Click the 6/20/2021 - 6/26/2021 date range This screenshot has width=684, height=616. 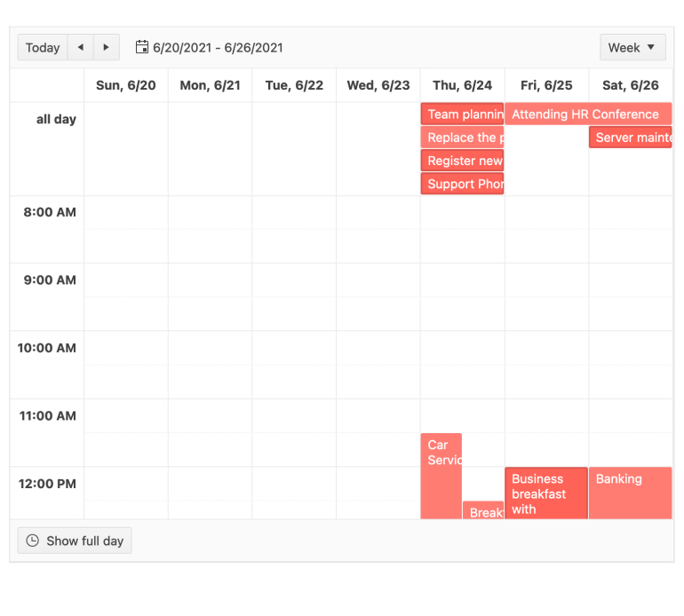[218, 48]
